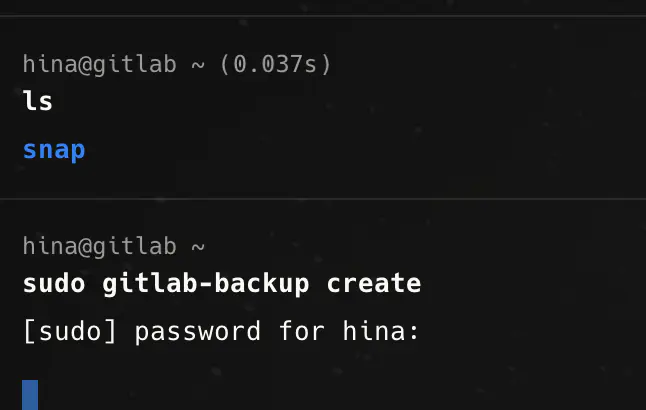This screenshot has width=646, height=410.
Task: Click the word create in the command
Action: coord(374,284)
